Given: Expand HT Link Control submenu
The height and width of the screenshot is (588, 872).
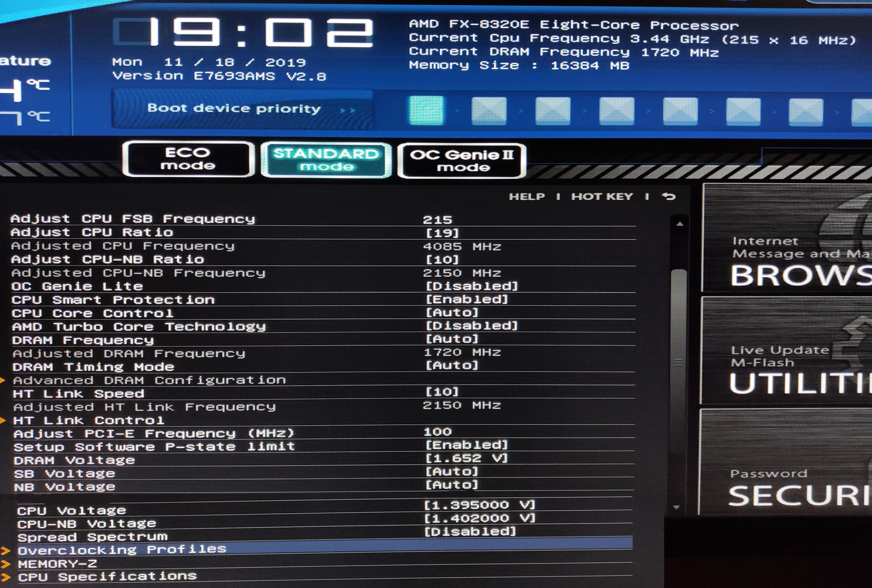Looking at the screenshot, I should [x=88, y=420].
